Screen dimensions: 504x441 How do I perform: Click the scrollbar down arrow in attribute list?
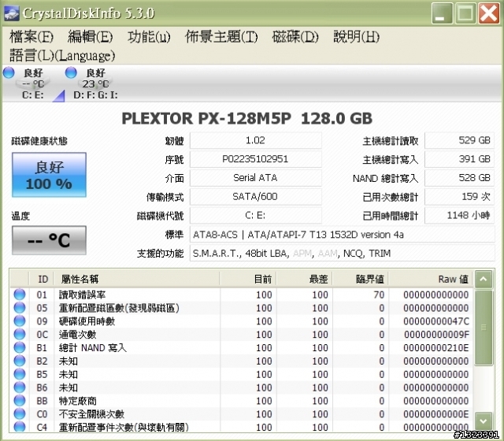pos(484,421)
